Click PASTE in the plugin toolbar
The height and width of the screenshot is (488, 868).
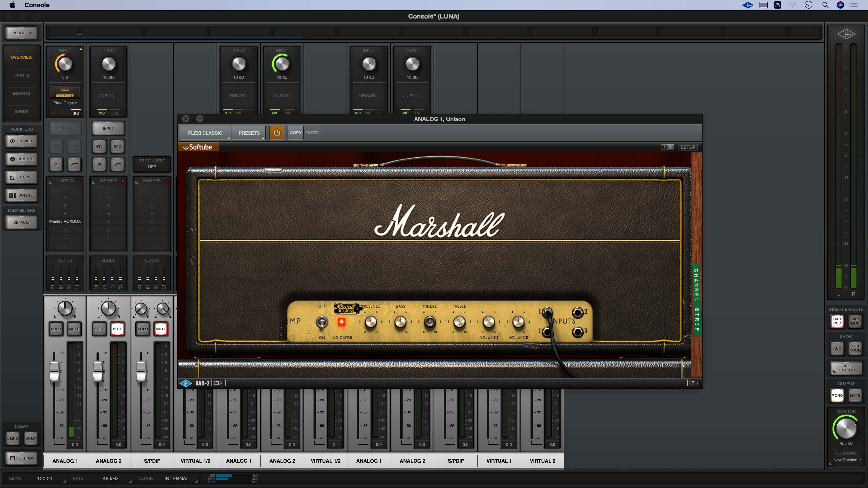click(x=312, y=133)
